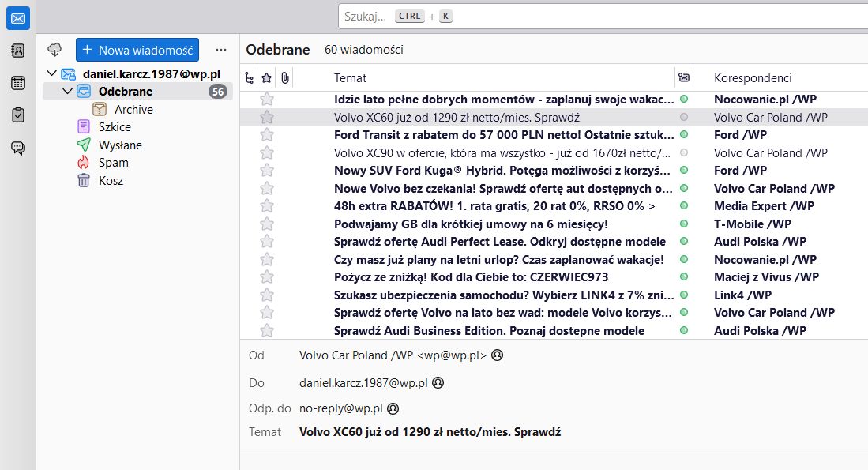Star the Nowe Volvo bez czekania message
The width and height of the screenshot is (868, 470).
click(x=267, y=188)
